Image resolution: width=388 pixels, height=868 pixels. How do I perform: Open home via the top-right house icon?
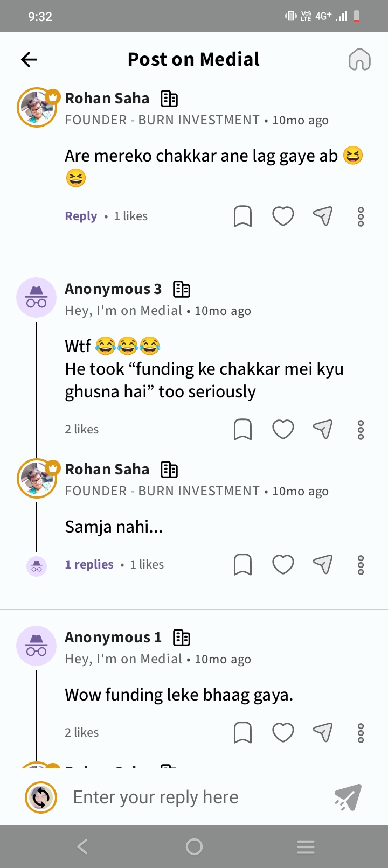coord(359,59)
